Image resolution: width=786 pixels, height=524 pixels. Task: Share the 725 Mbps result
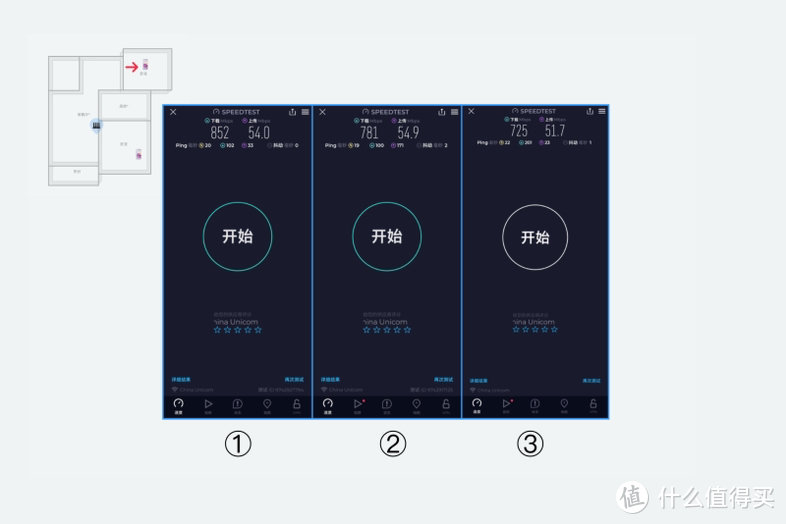coord(590,111)
